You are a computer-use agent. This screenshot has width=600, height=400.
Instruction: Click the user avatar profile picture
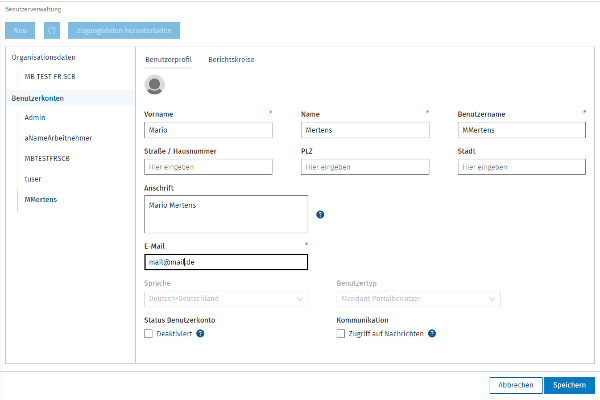click(x=155, y=85)
